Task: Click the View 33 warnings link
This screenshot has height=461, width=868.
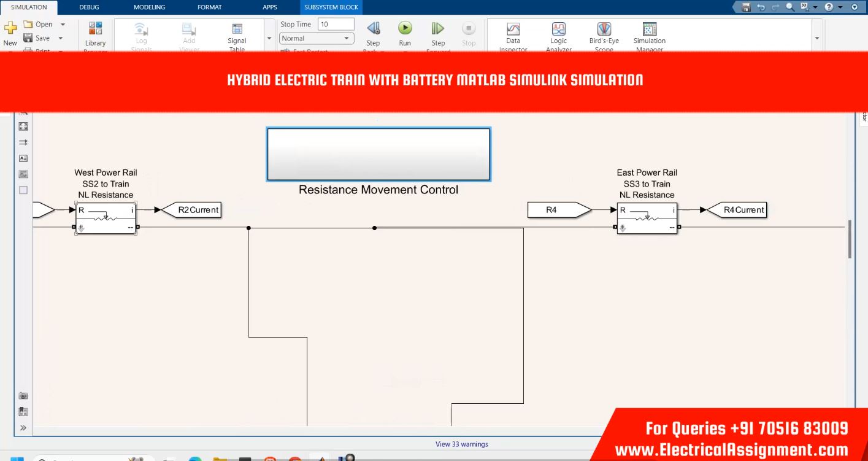Action: (x=462, y=444)
